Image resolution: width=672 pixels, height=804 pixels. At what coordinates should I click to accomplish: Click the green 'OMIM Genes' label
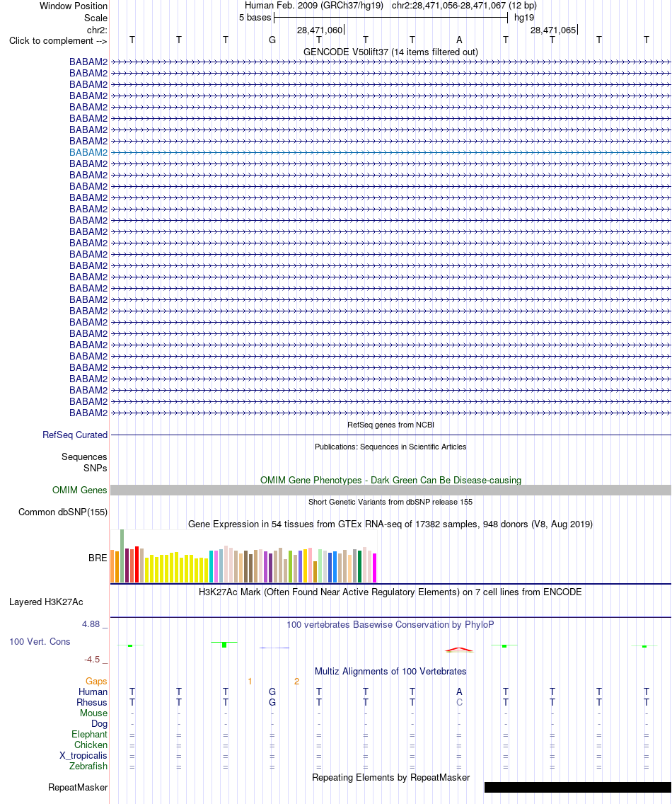pyautogui.click(x=79, y=490)
